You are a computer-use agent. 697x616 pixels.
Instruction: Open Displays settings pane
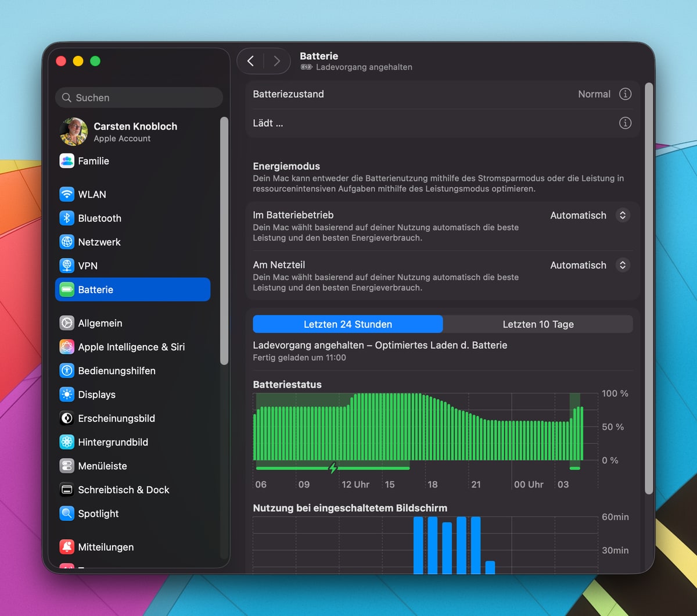tap(133, 395)
